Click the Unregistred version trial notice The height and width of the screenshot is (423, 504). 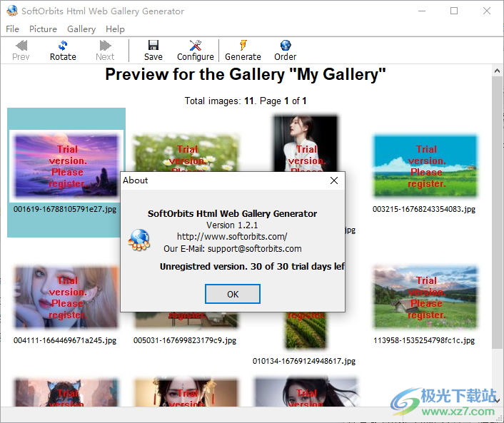pos(252,267)
